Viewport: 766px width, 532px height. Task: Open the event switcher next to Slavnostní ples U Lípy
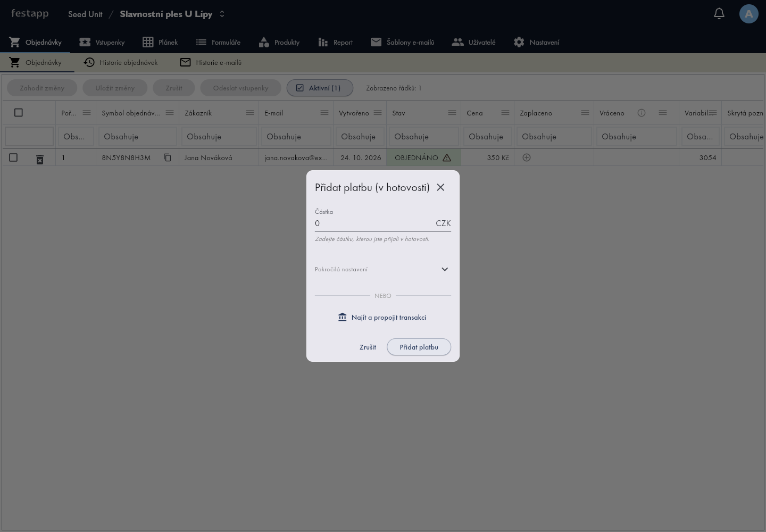pos(222,14)
